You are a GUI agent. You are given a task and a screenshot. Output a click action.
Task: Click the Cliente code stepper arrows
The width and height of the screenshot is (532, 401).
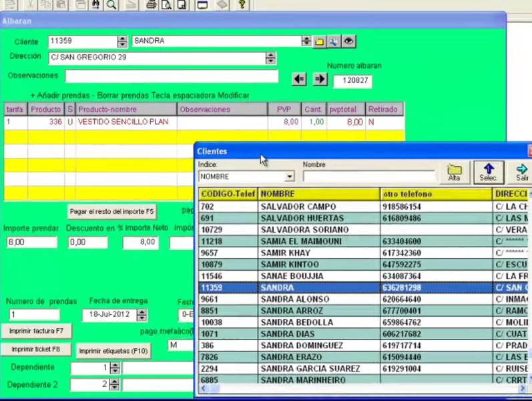coord(122,41)
